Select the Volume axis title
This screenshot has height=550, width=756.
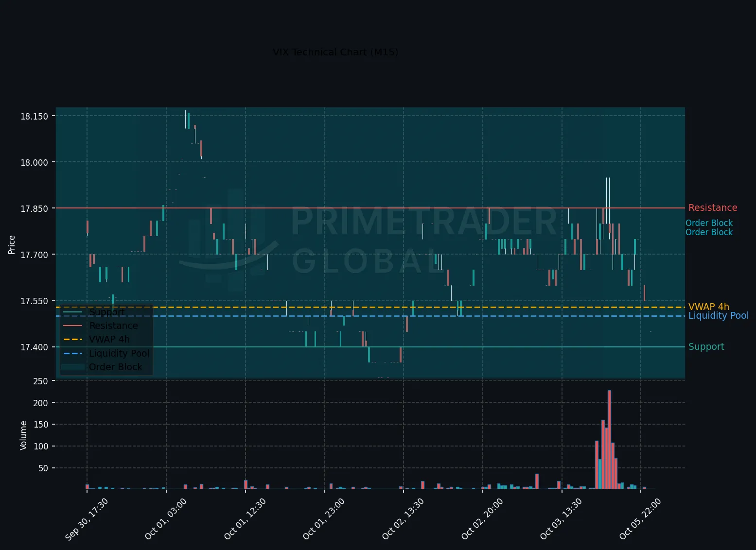tap(23, 435)
